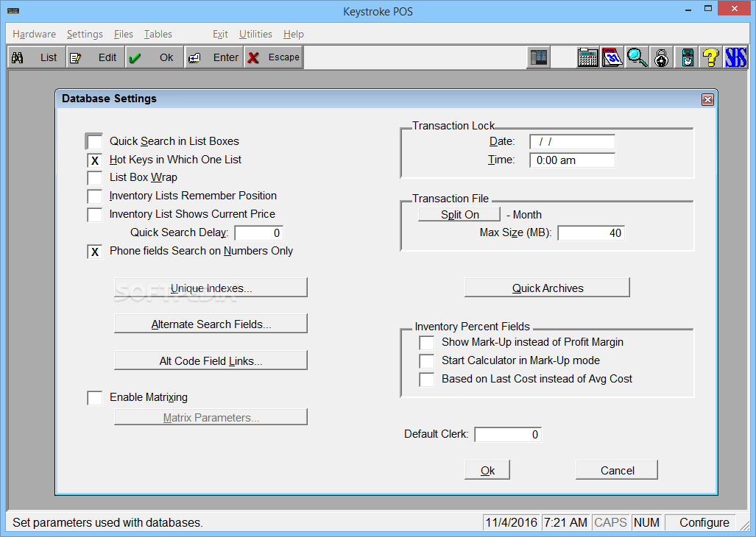756x537 pixels.
Task: Open the dark grid panel toolbar icon
Action: [539, 57]
